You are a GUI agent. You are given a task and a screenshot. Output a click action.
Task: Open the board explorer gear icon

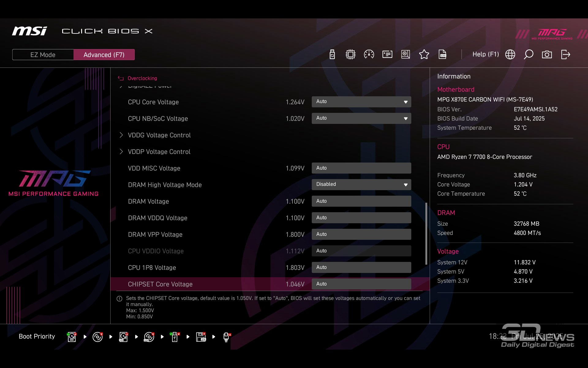point(406,55)
